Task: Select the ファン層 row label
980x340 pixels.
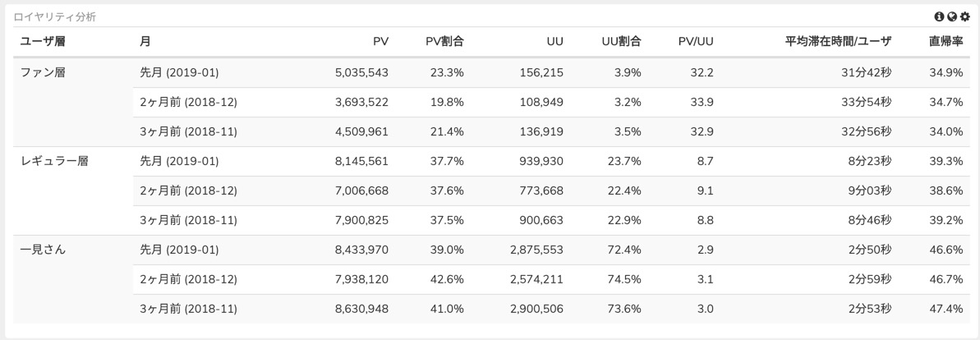Action: pyautogui.click(x=43, y=72)
